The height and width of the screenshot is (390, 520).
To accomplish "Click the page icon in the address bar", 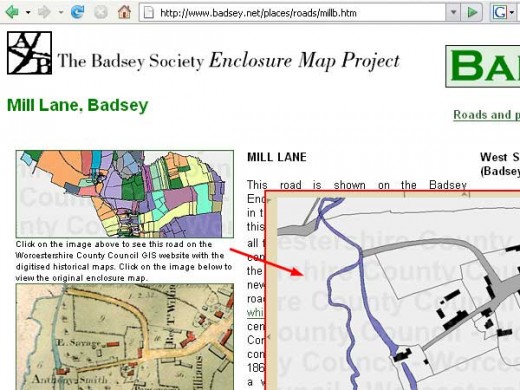I will pyautogui.click(x=148, y=13).
